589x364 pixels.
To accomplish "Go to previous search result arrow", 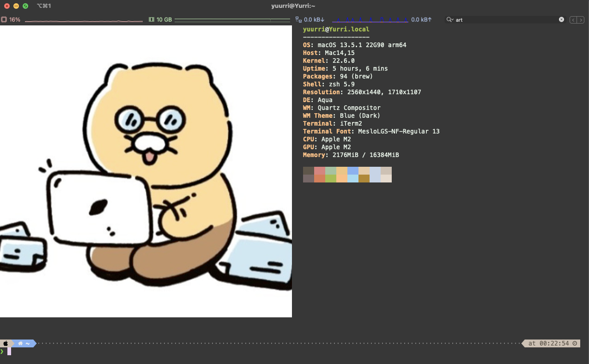I will [573, 20].
